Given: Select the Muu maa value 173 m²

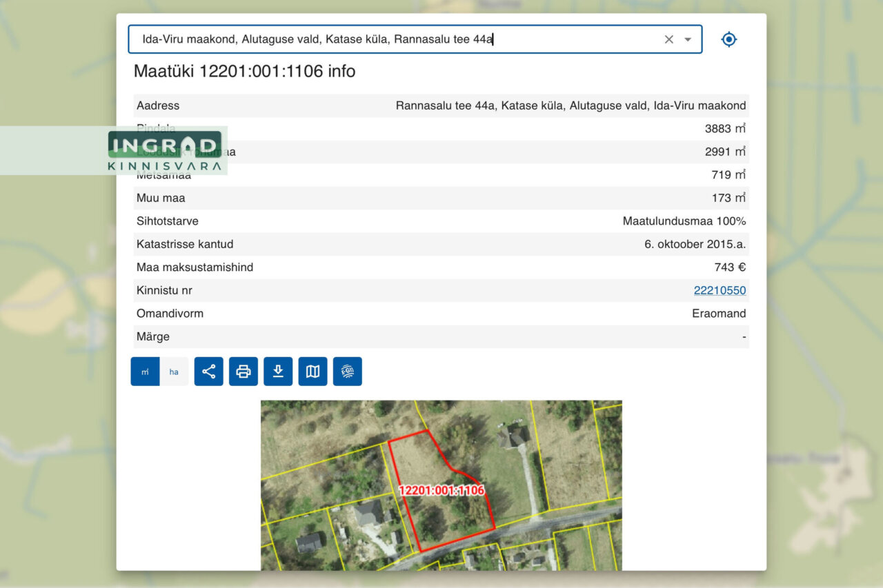Looking at the screenshot, I should 728,198.
